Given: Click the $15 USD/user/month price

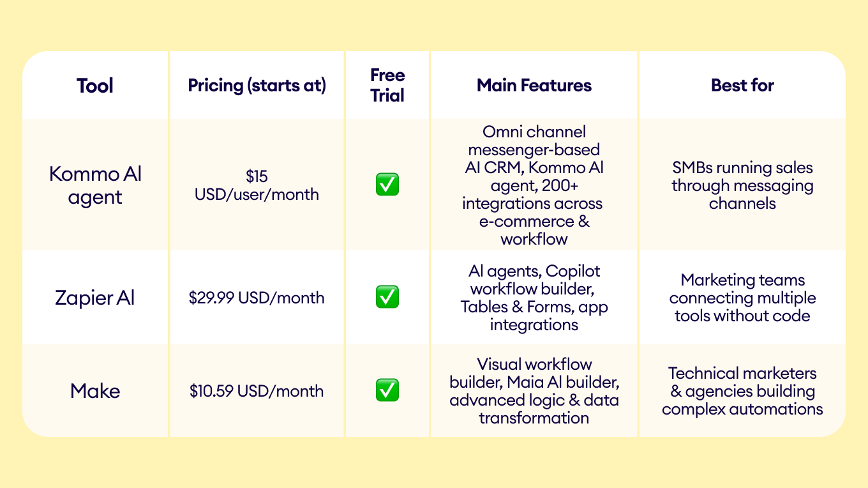Looking at the screenshot, I should [x=257, y=185].
